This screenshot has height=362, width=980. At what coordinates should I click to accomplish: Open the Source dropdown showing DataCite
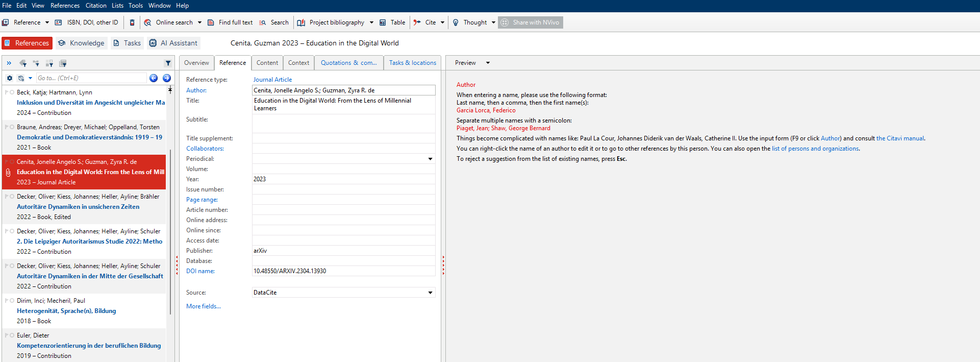(430, 293)
